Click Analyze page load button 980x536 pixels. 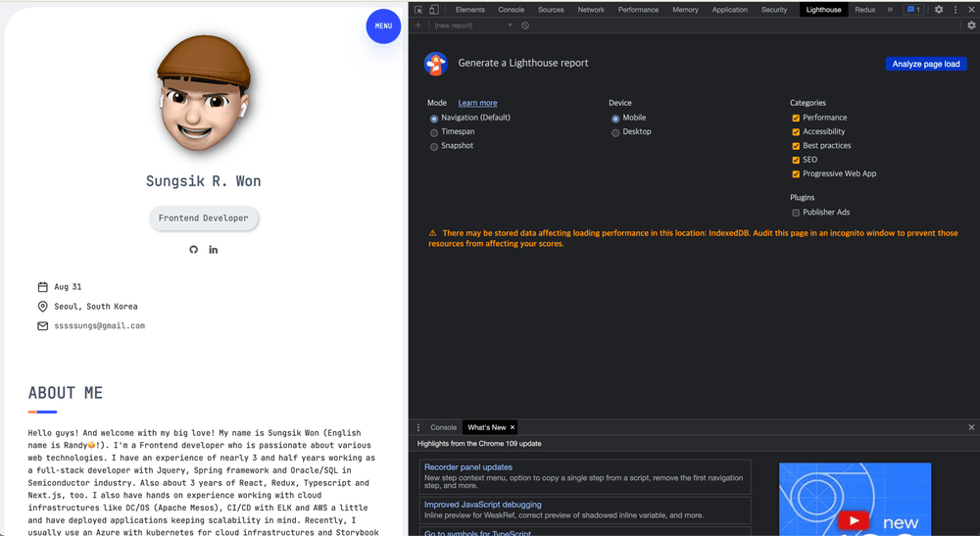[x=926, y=64]
